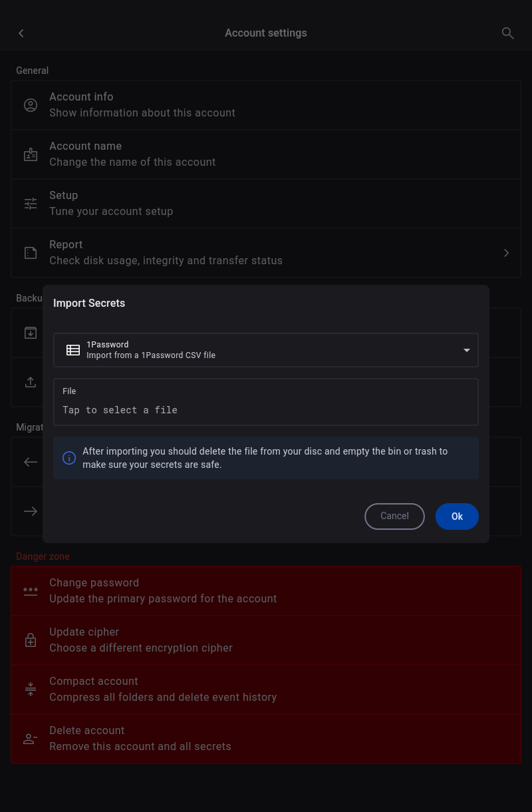Click the Change password asterisks icon

31,591
